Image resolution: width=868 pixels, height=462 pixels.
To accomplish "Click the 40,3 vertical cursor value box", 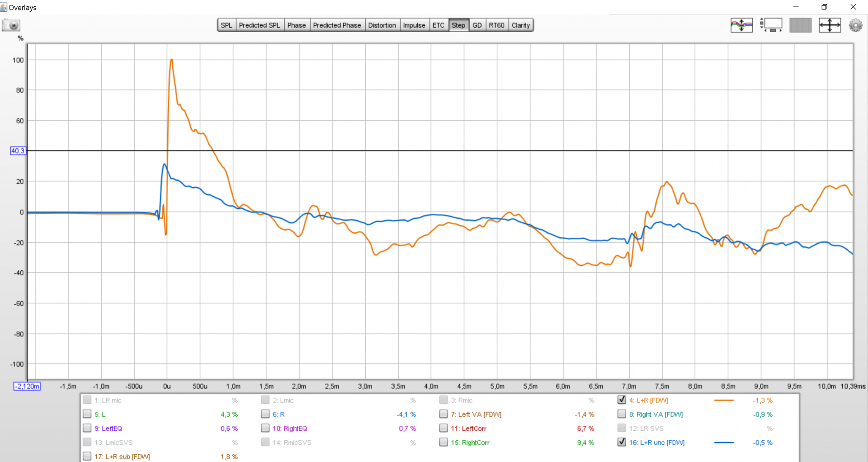I will coord(18,151).
